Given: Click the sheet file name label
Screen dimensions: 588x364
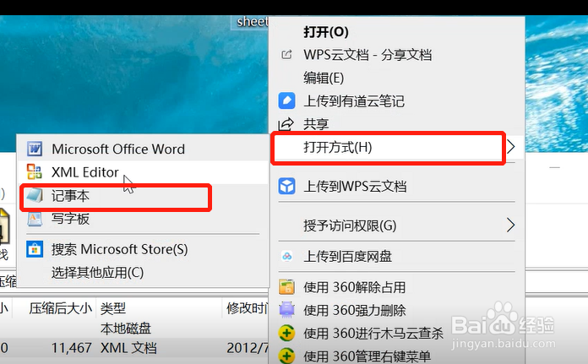Looking at the screenshot, I should (x=253, y=22).
